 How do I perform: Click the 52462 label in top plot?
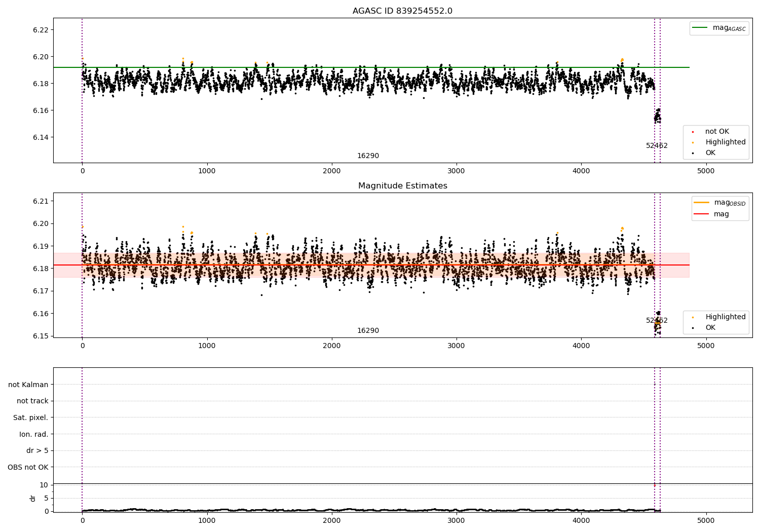tap(657, 146)
